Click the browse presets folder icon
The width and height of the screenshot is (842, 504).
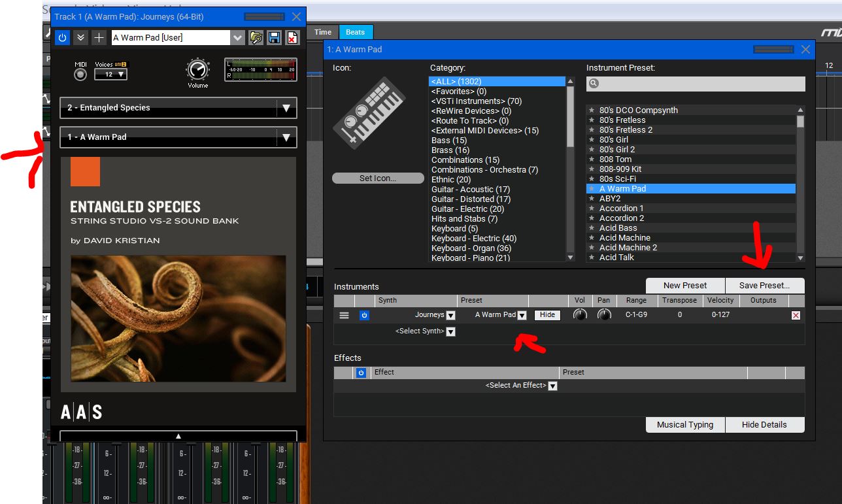coord(256,38)
